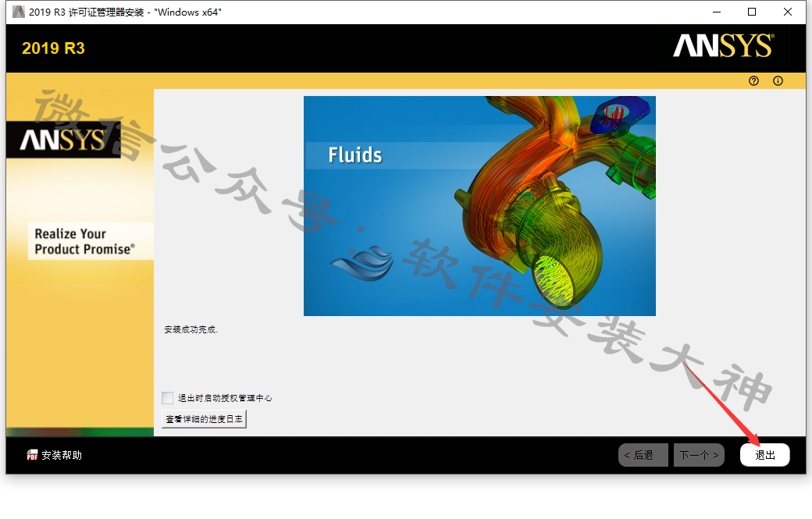Open 查看详细的进度日志 button
The width and height of the screenshot is (812, 519).
tap(204, 419)
